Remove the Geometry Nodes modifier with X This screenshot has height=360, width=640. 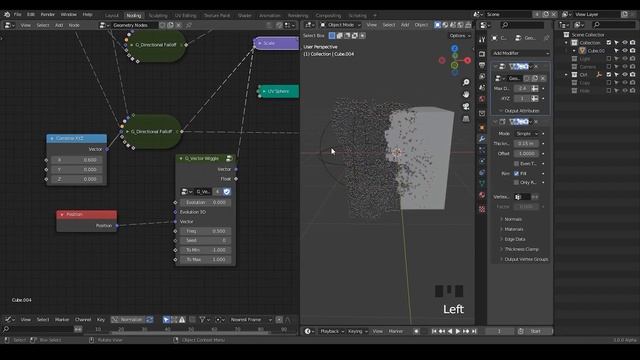pyautogui.click(x=536, y=66)
